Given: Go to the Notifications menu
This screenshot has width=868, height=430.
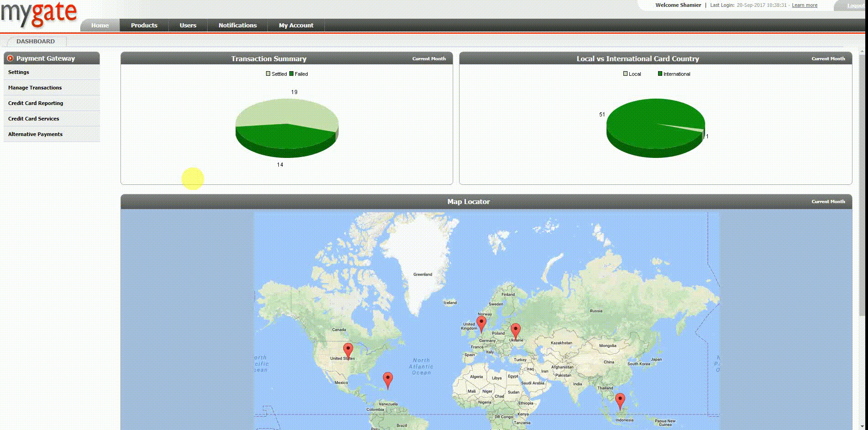Looking at the screenshot, I should coord(237,26).
